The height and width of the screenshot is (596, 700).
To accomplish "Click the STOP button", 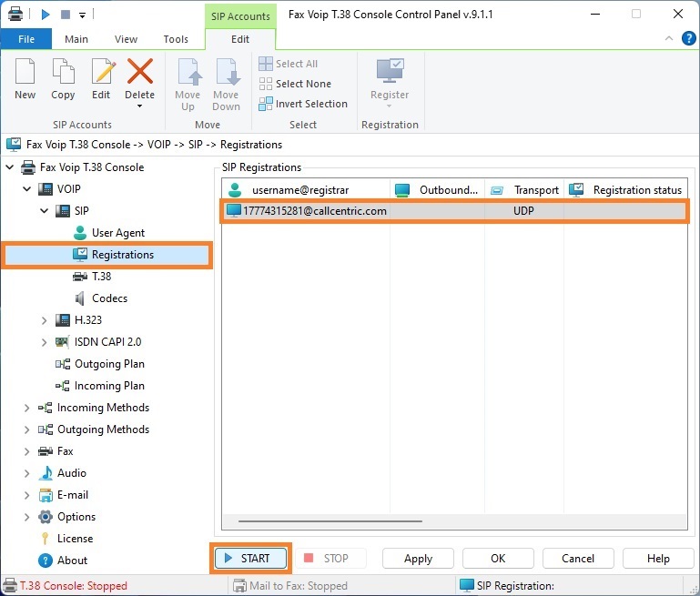I will coord(331,559).
